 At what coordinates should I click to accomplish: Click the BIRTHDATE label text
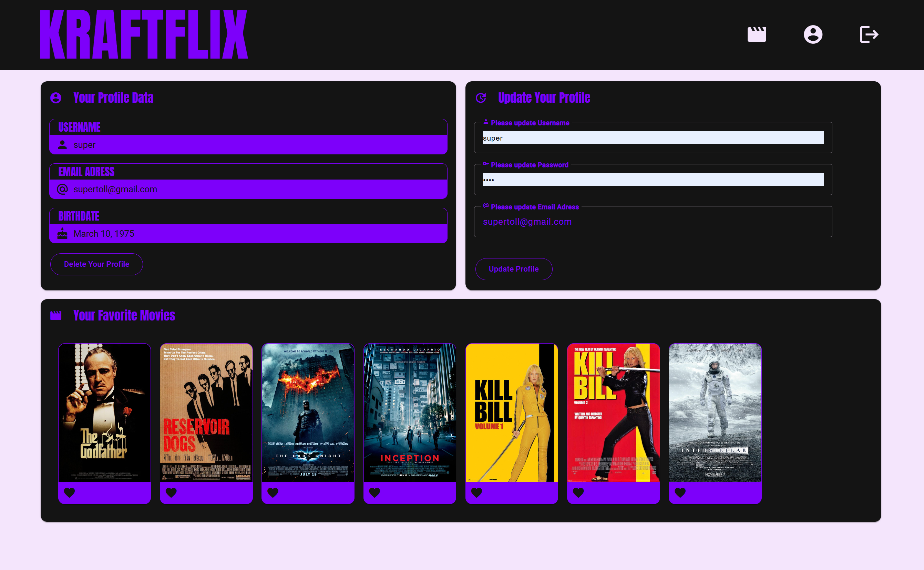point(79,216)
